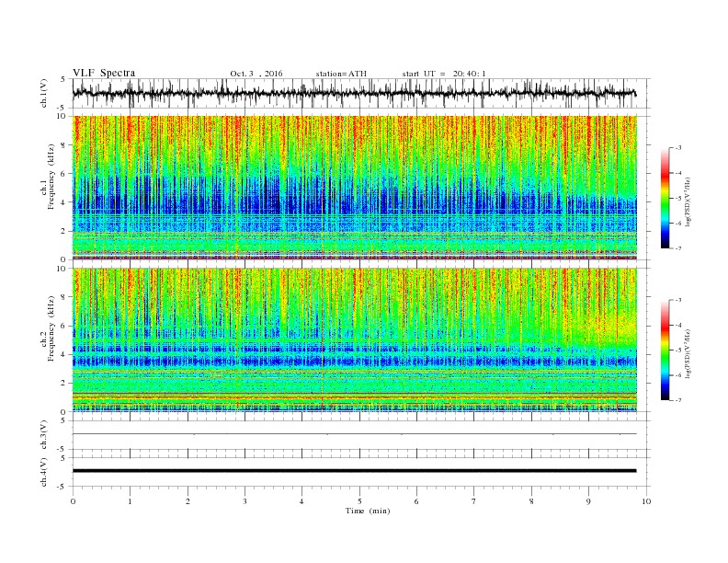Click the ch.2 spectrogram panel
728x563 pixels.
354,340
